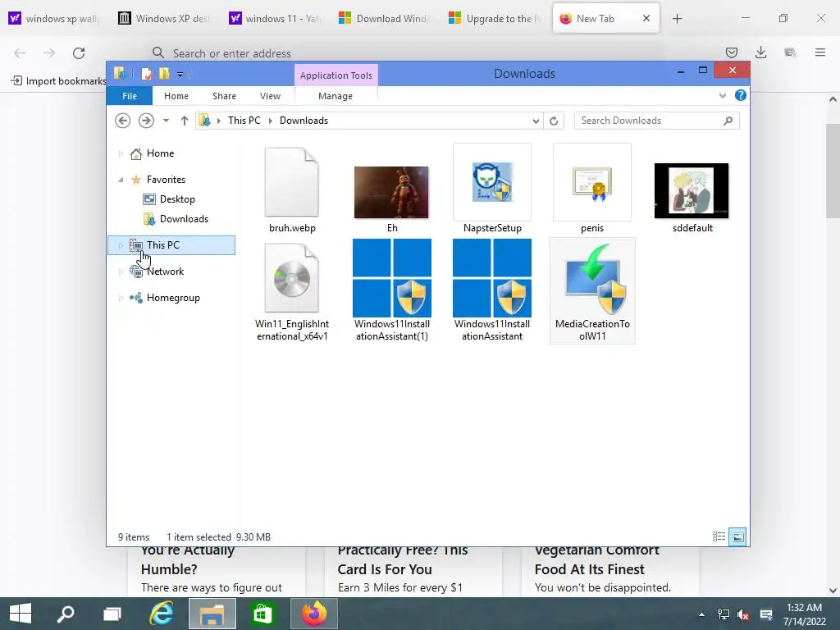Screen dimensions: 840x630
Task: Select Favorites in navigation pane
Action: (x=166, y=180)
